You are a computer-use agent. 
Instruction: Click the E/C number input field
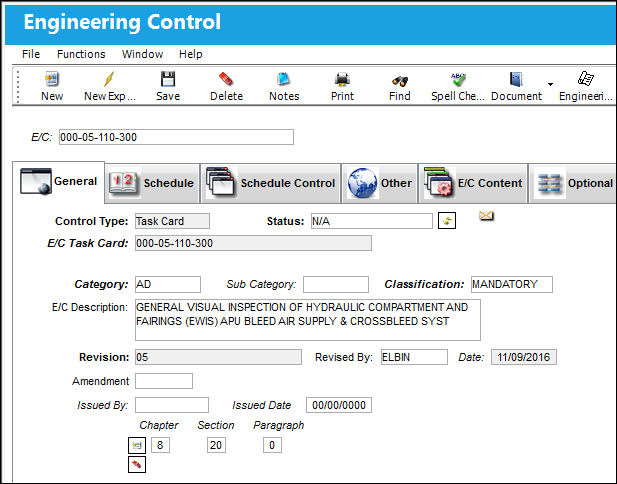pos(176,137)
